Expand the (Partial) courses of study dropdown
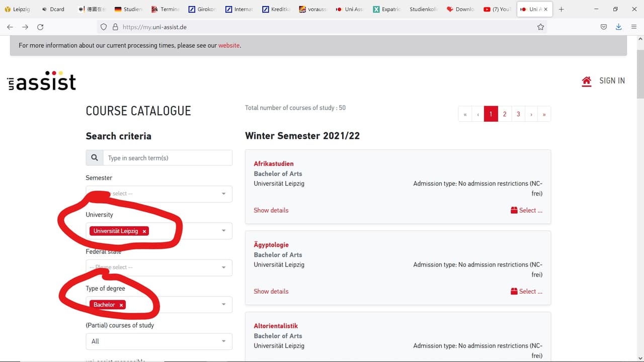Screen dimensions: 644x362 tap(223, 341)
